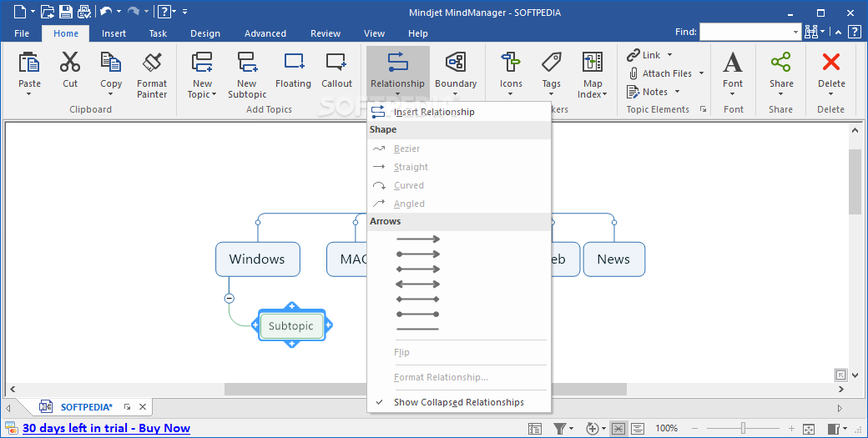
Task: Click the 30 days left in trial link
Action: [x=106, y=428]
